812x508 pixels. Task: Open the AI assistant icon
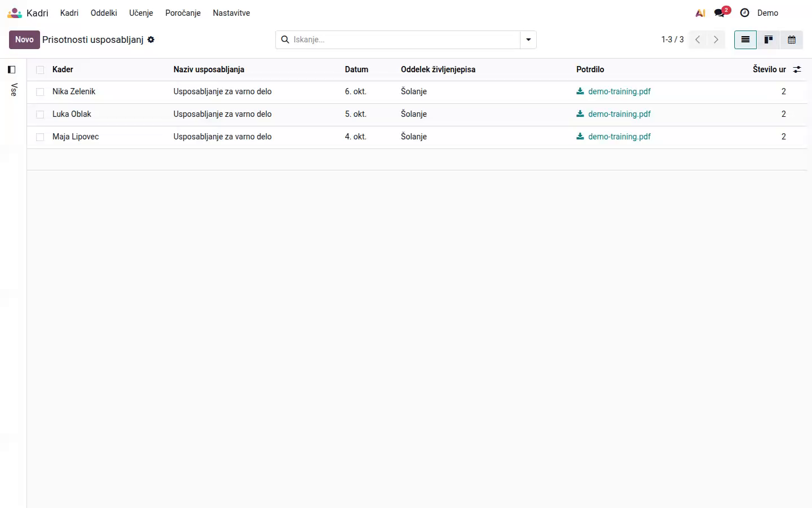click(700, 12)
